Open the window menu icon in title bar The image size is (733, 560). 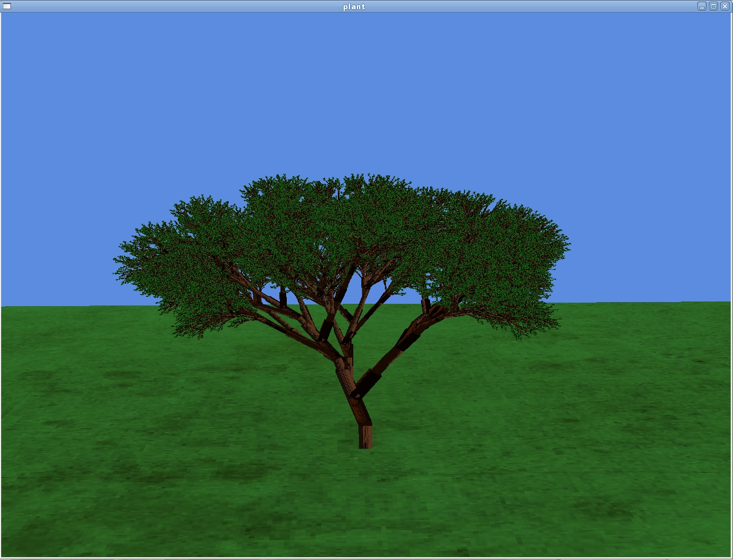[x=7, y=6]
